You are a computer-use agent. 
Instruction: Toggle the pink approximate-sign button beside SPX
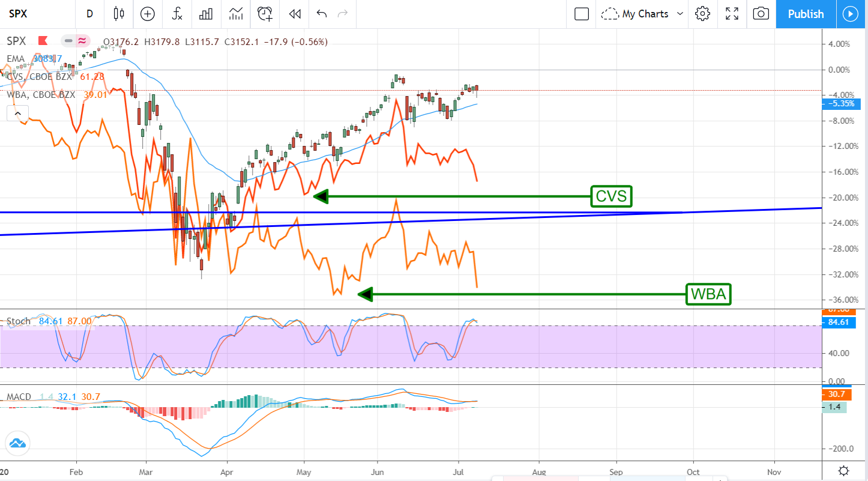[x=82, y=41]
